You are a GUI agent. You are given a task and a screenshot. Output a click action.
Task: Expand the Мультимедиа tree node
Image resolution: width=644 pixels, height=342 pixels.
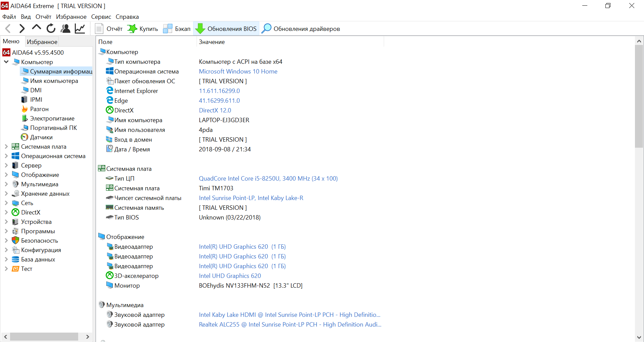pyautogui.click(x=6, y=184)
